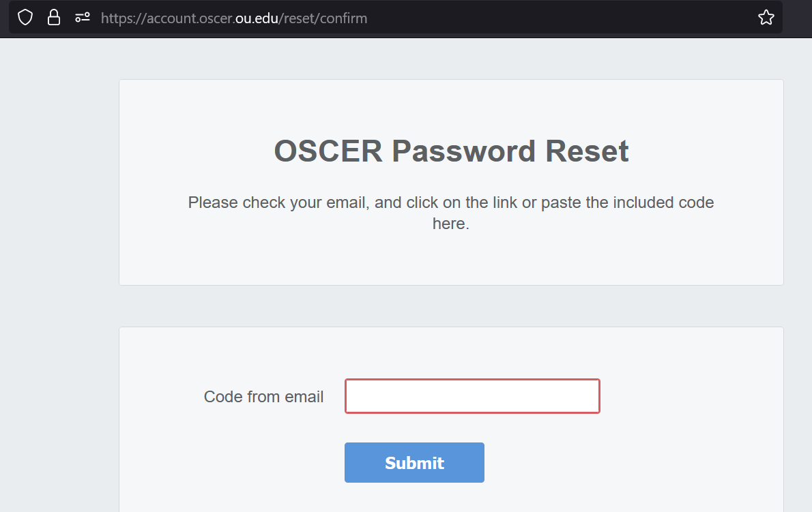Open the padlock's connection security dropdown
Image resolution: width=812 pixels, height=512 pixels.
pos(53,17)
